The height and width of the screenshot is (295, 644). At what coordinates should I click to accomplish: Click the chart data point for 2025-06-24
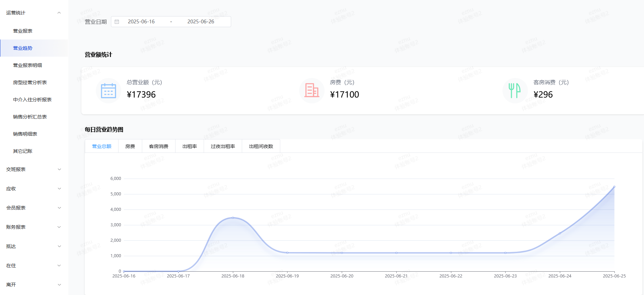point(560,233)
